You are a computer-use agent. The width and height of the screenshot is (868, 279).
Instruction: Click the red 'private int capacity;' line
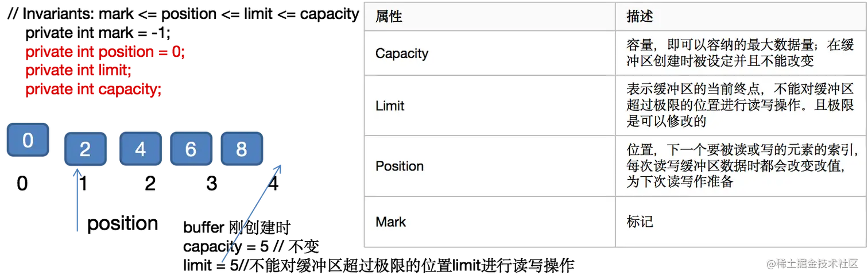coord(94,89)
